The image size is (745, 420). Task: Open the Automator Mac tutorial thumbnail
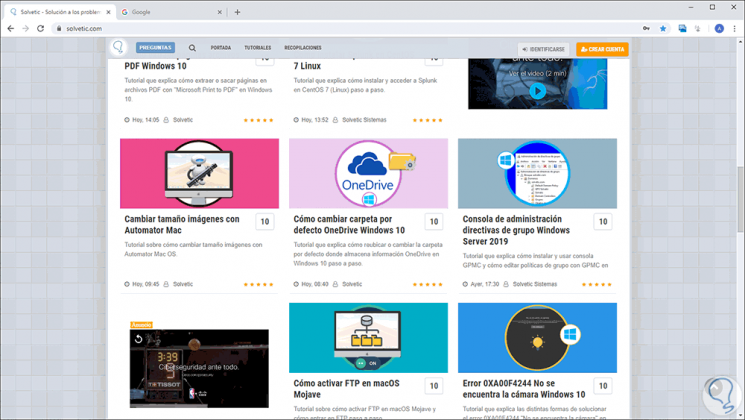click(x=200, y=173)
